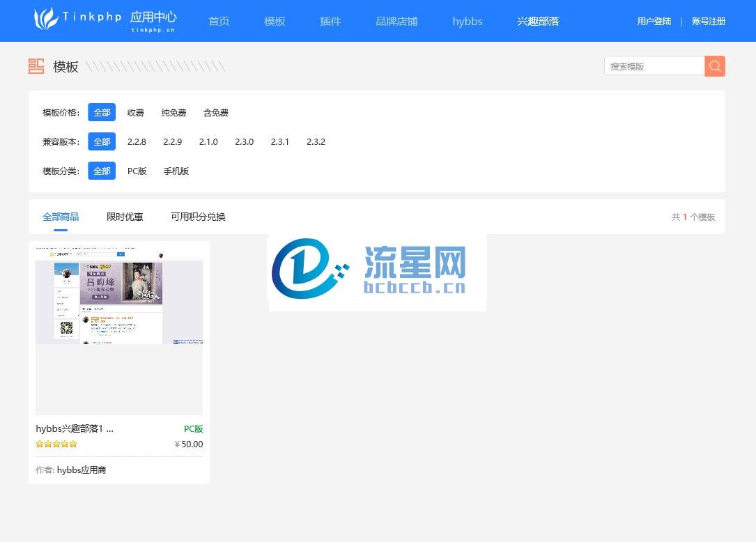756x542 pixels.
Task: Filter compatible version 2.3.1
Action: [279, 141]
